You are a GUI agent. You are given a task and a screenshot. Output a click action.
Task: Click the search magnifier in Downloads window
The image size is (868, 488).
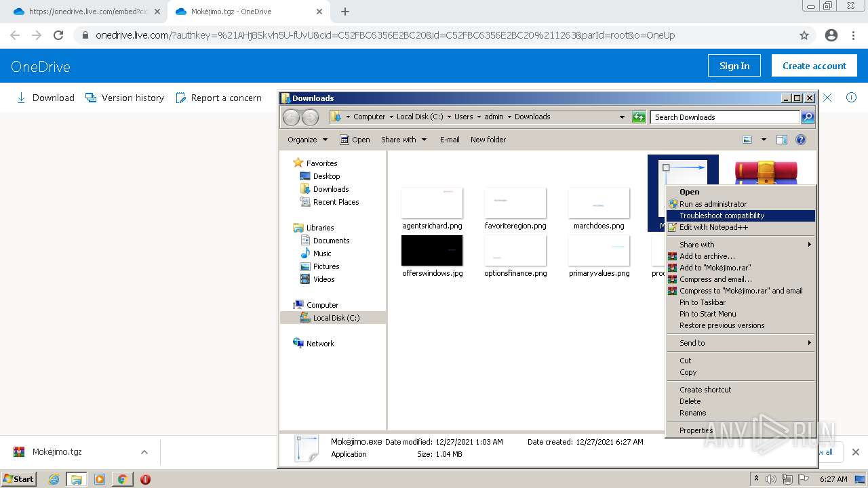point(808,117)
